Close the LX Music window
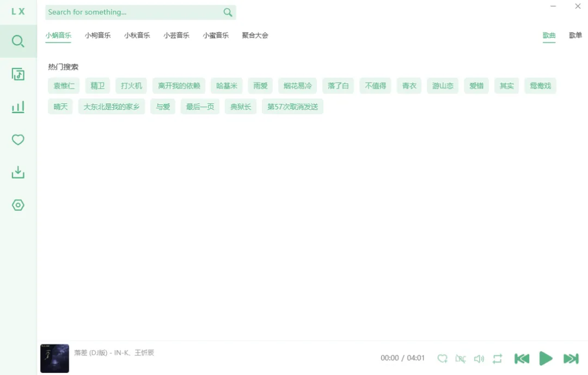The width and height of the screenshot is (588, 375). 578,7
